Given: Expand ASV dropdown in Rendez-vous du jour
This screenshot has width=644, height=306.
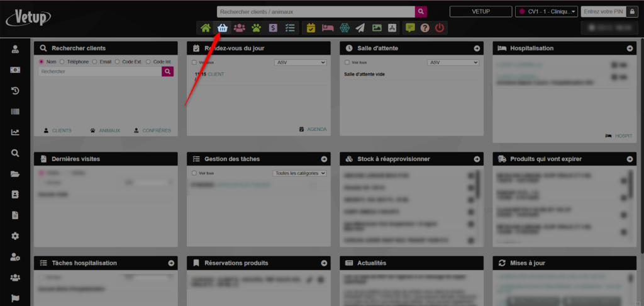Looking at the screenshot, I should click(301, 62).
